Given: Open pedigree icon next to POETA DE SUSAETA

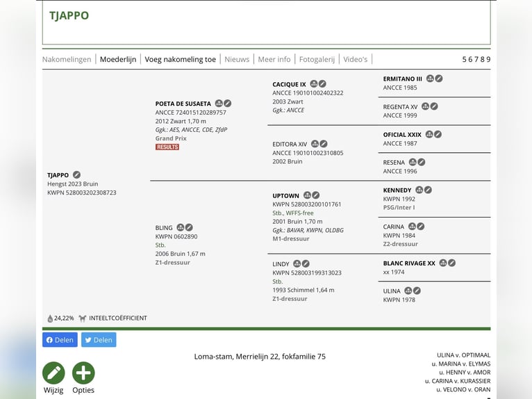Looking at the screenshot, I should pyautogui.click(x=219, y=104).
